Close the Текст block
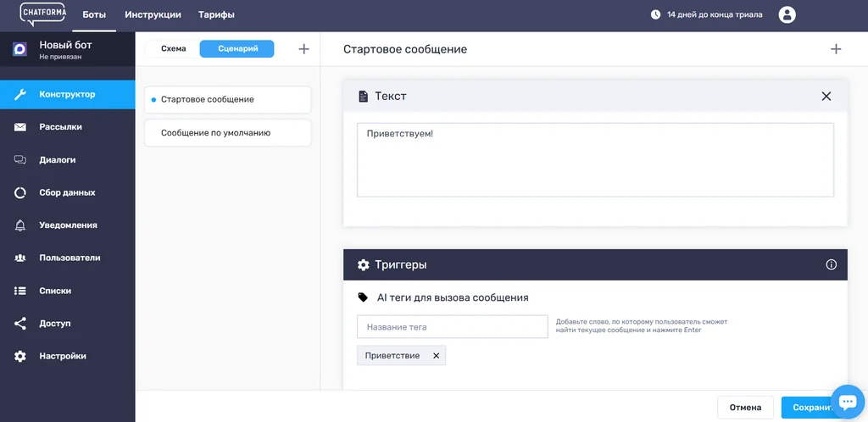The height and width of the screenshot is (422, 868). click(x=826, y=97)
